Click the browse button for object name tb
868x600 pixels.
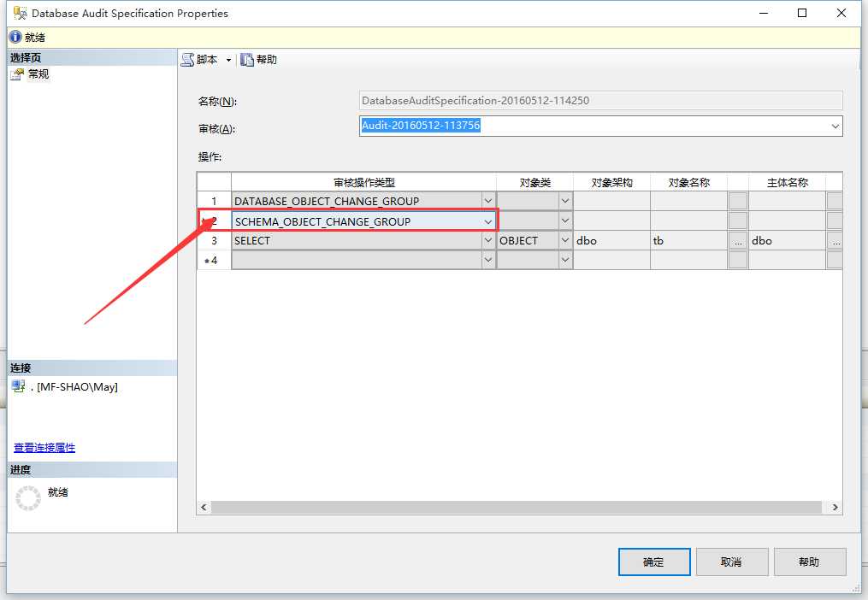738,241
